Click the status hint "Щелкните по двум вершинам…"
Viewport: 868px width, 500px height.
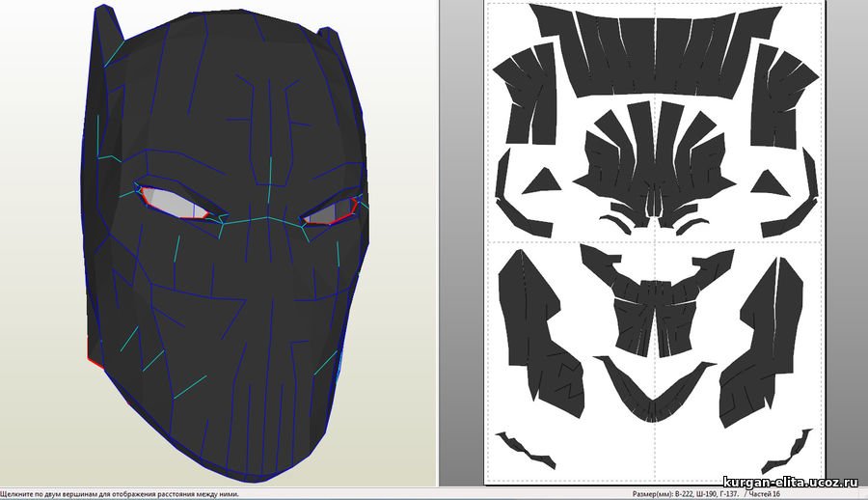pyautogui.click(x=121, y=494)
